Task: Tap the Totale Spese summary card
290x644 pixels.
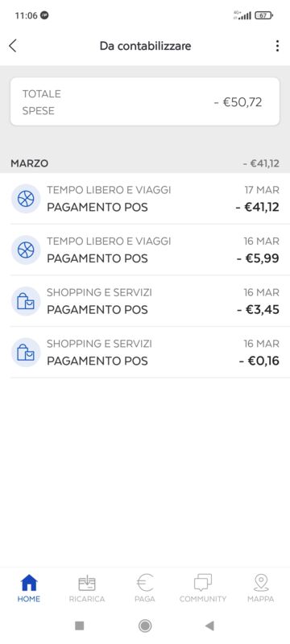Action: click(145, 102)
